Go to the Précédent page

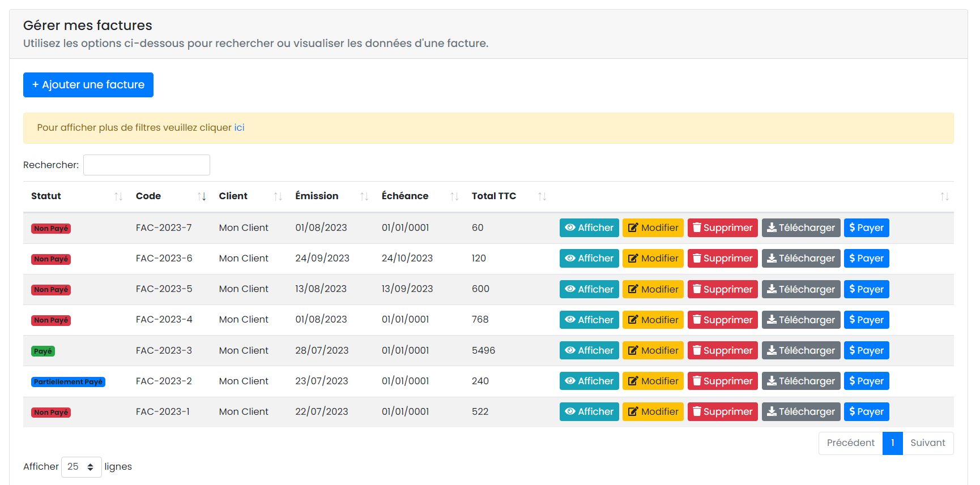(850, 443)
